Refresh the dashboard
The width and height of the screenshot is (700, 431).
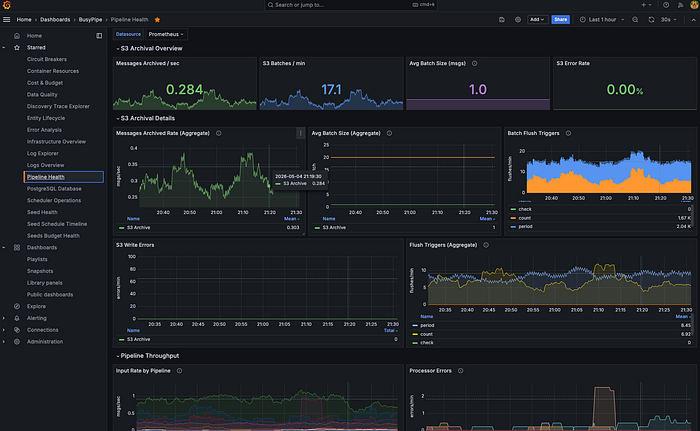[x=651, y=20]
